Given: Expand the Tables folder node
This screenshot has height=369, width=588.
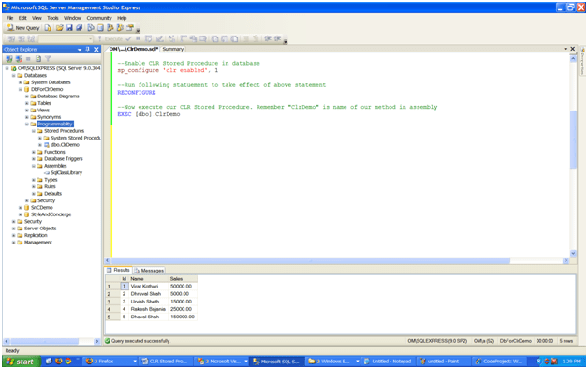Looking at the screenshot, I should (x=27, y=103).
